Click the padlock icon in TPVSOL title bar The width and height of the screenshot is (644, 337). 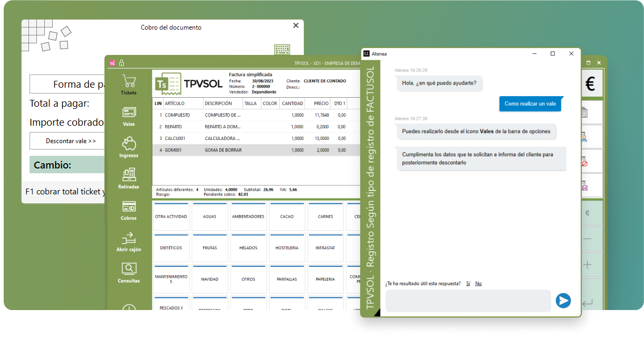pyautogui.click(x=121, y=63)
